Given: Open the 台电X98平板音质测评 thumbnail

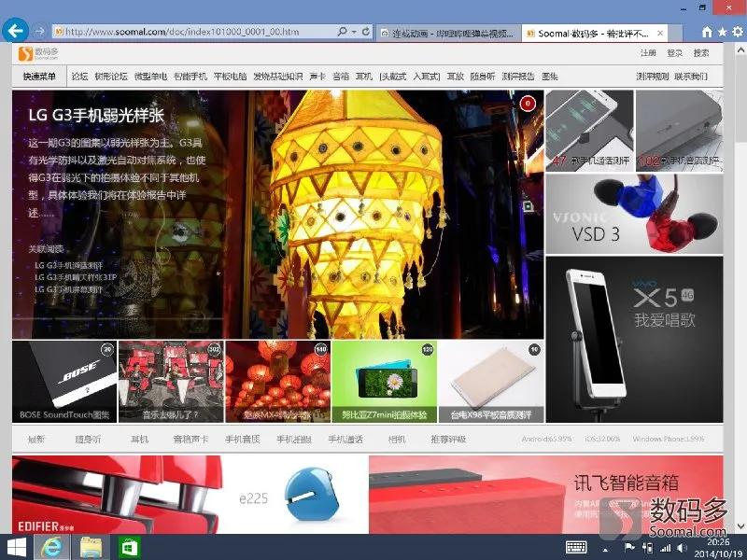Looking at the screenshot, I should coord(491,382).
